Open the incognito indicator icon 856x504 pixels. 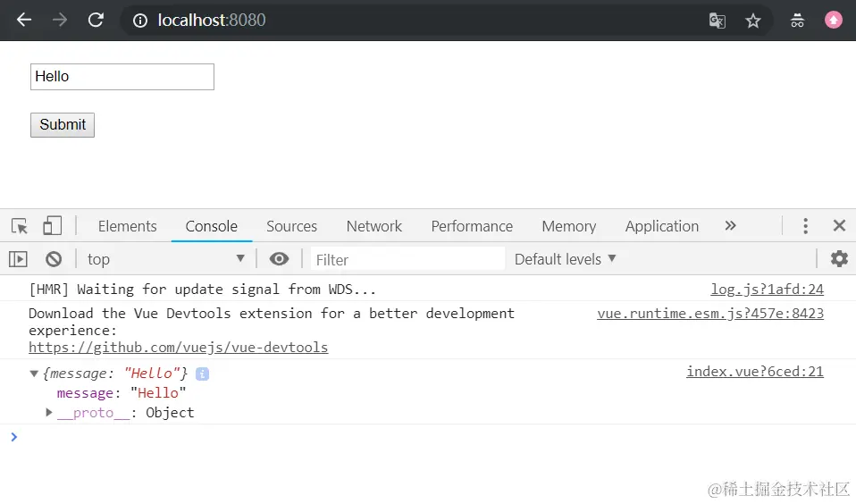click(797, 21)
